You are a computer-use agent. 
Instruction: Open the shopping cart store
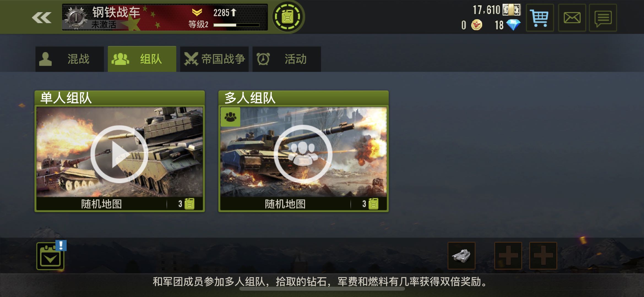tap(540, 18)
